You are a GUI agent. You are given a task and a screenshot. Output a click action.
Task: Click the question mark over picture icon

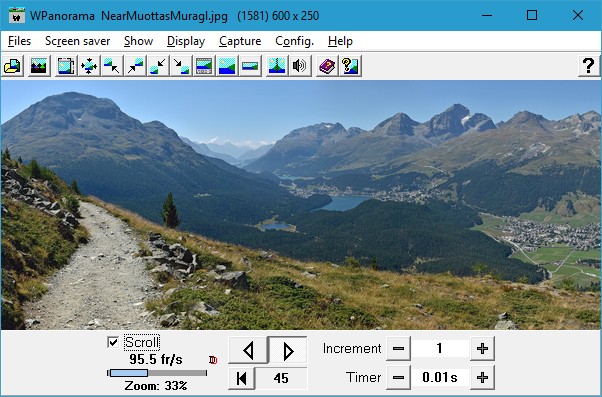tap(350, 66)
